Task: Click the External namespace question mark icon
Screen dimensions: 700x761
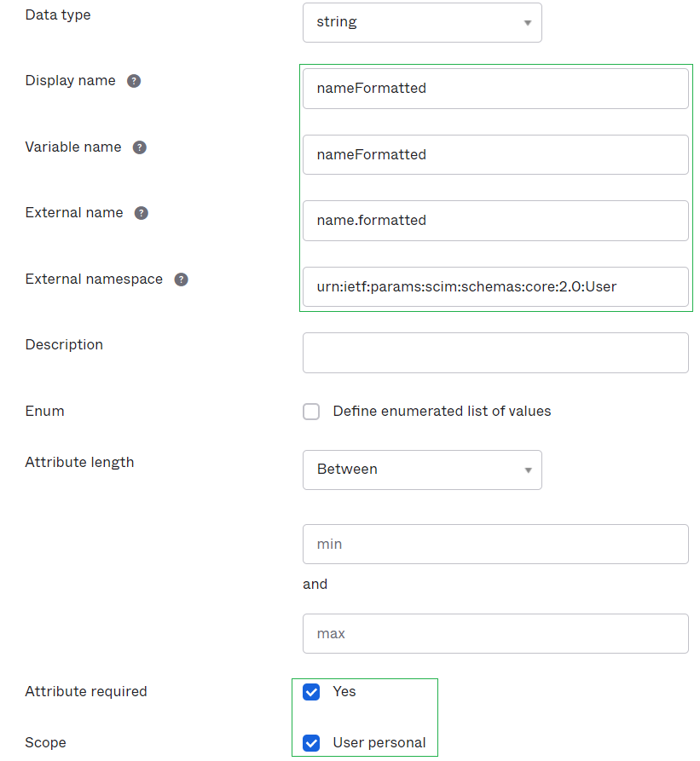Action: coord(181,280)
